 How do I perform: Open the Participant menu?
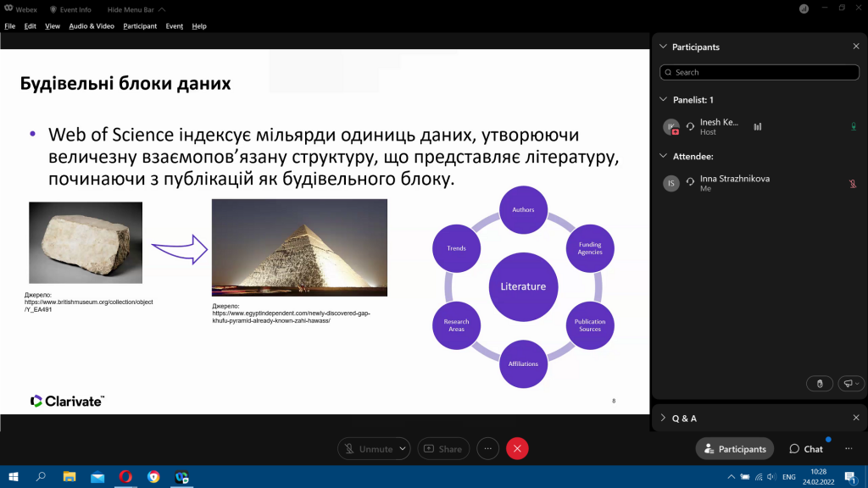click(x=140, y=26)
